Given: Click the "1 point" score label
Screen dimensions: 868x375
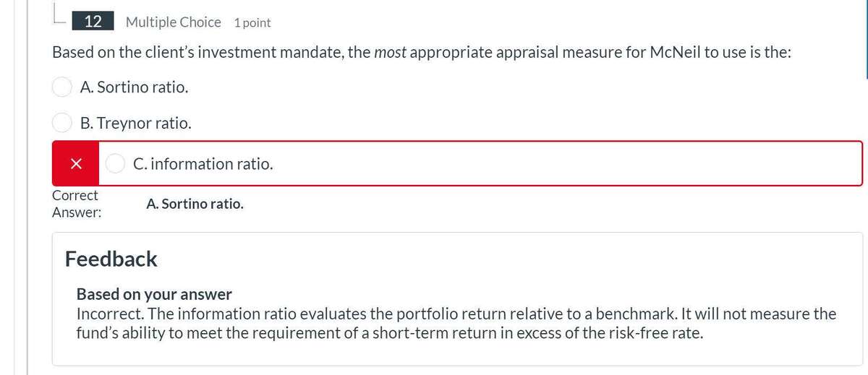Looking at the screenshot, I should 252,22.
